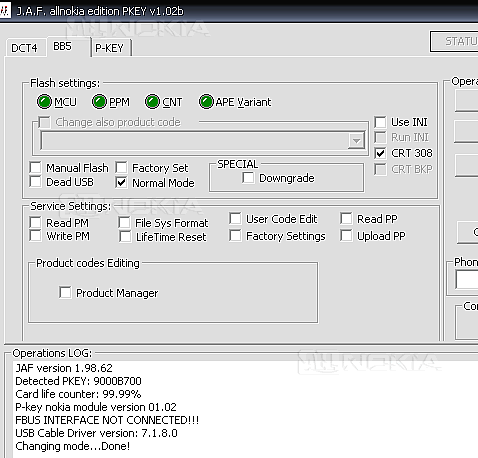This screenshot has width=478, height=458.
Task: Enable the Use INI checkbox
Action: point(380,122)
